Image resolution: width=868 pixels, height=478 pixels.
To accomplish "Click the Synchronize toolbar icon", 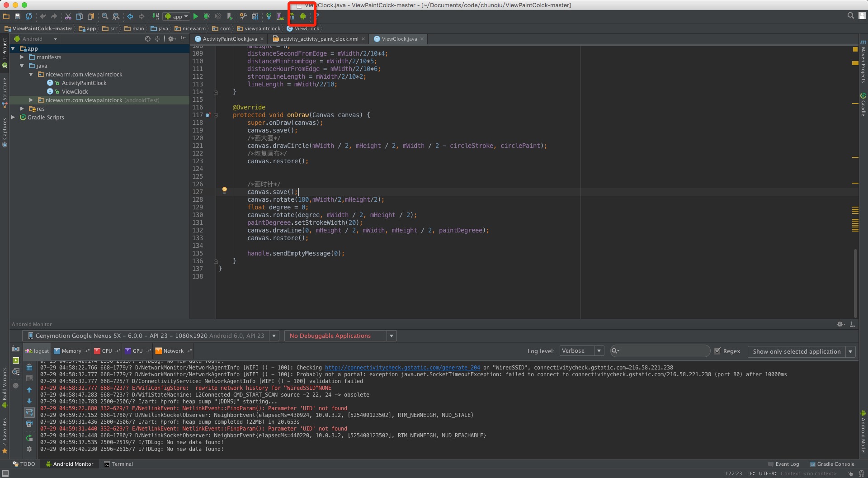I will point(29,16).
